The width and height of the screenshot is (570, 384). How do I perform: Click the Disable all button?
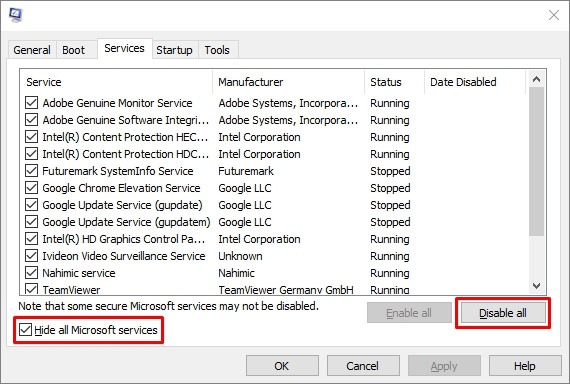pyautogui.click(x=503, y=313)
